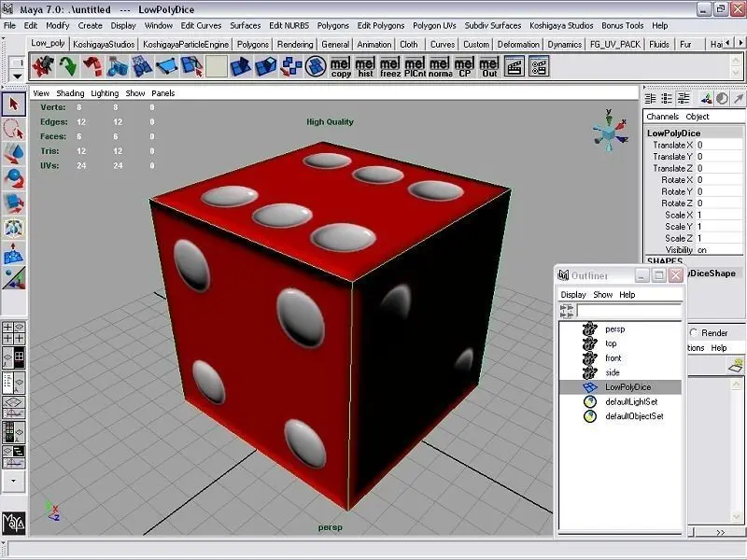Toggle the Tool Settings panel icon
This screenshot has height=560, width=747.
[667, 99]
